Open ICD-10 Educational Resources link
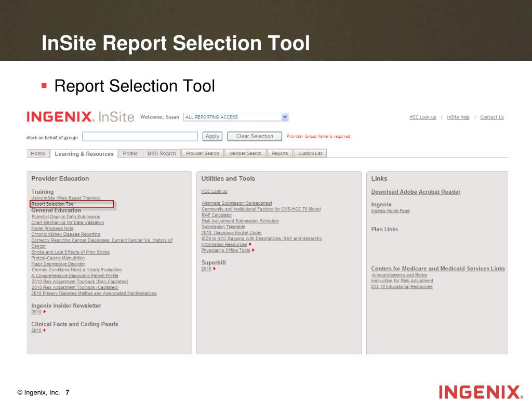This screenshot has height=411, width=532. click(x=402, y=287)
